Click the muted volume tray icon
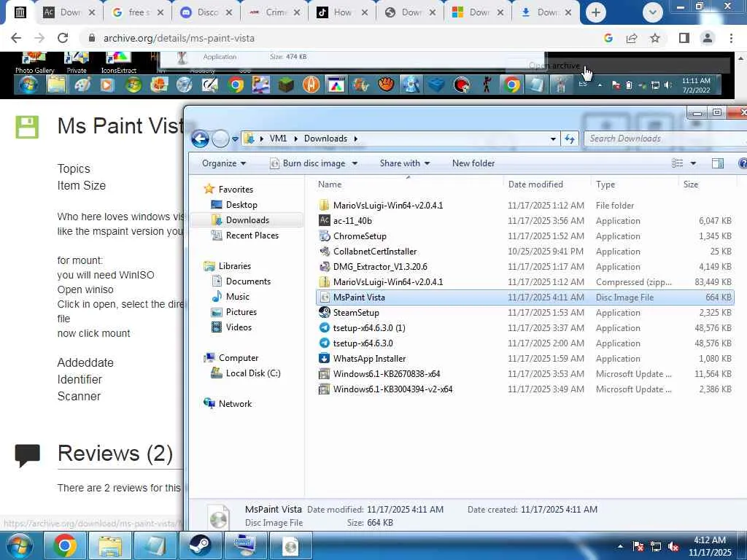 (673, 547)
